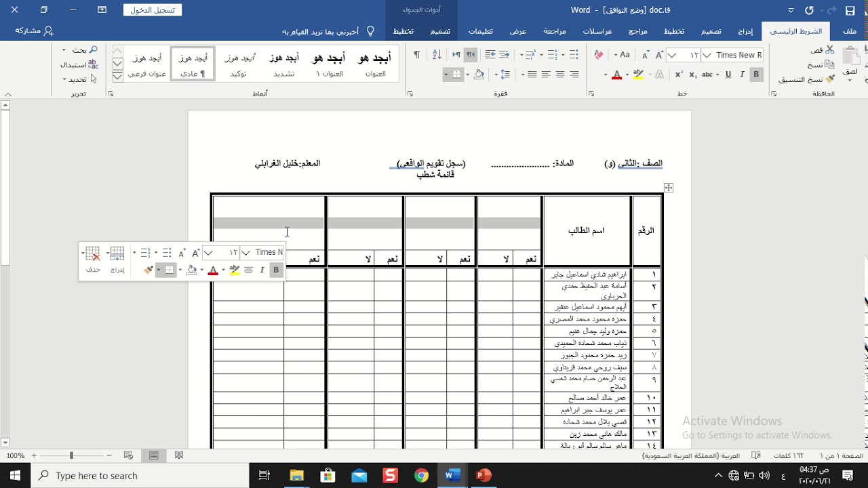Image resolution: width=868 pixels, height=488 pixels.
Task: Click Shrink Font icon in the ribbon
Action: coord(644,55)
